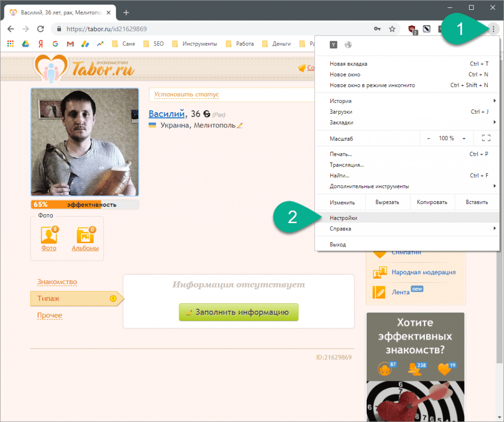504x422 pixels.
Task: Close the Василий tab
Action: (x=109, y=12)
